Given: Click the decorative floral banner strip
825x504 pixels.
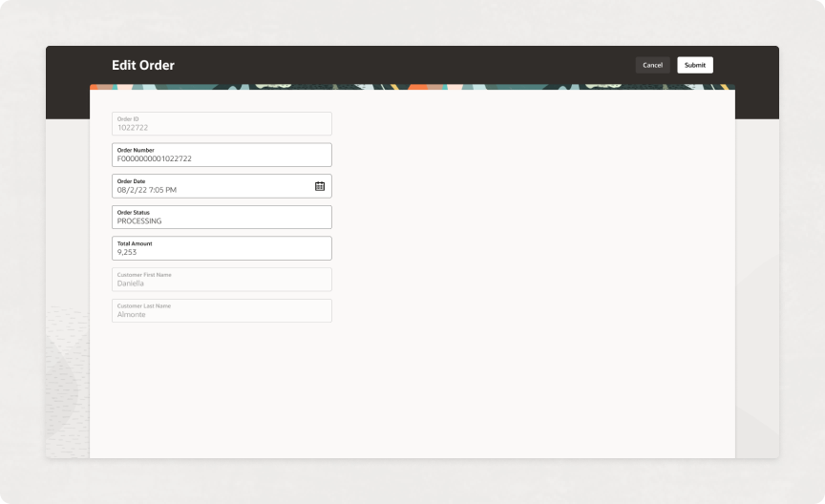Looking at the screenshot, I should click(x=412, y=87).
